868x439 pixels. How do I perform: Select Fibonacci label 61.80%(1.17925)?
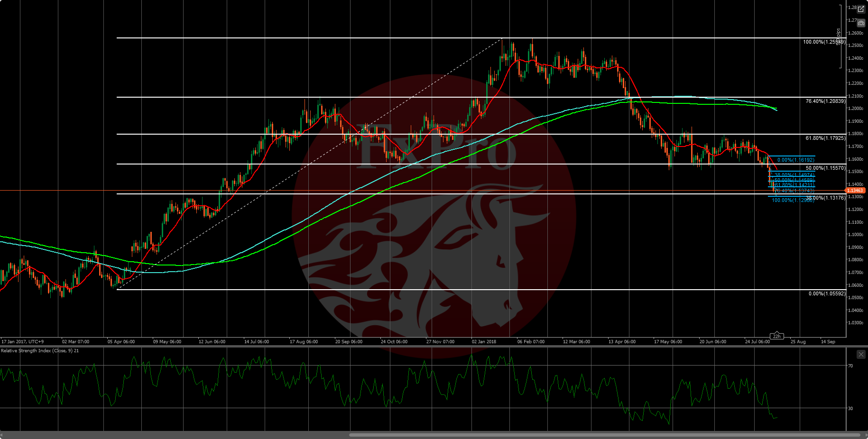click(x=825, y=138)
